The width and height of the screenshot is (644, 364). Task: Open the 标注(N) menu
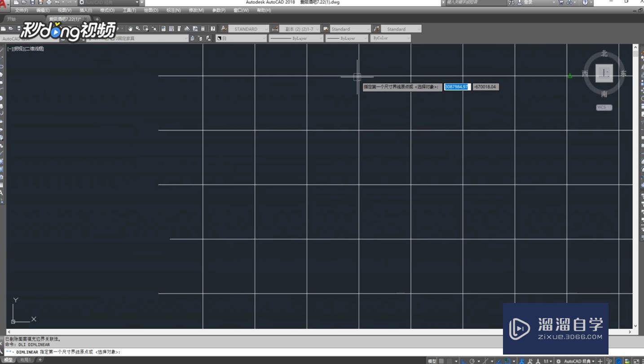(173, 10)
